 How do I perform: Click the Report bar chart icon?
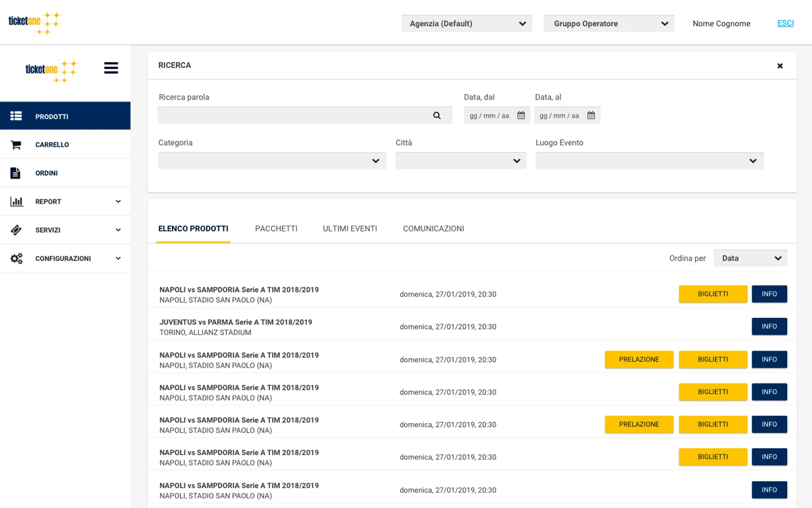click(17, 201)
